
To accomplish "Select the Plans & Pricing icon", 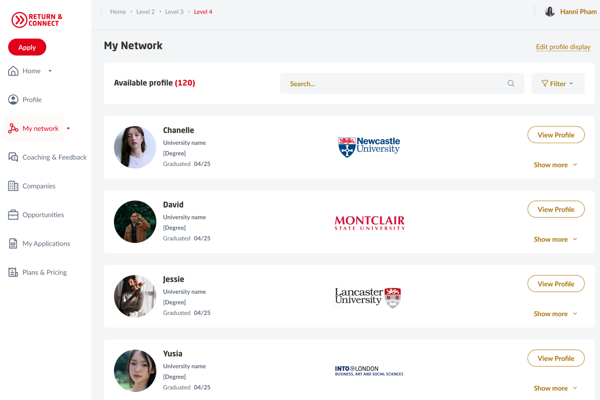I will coord(13,272).
